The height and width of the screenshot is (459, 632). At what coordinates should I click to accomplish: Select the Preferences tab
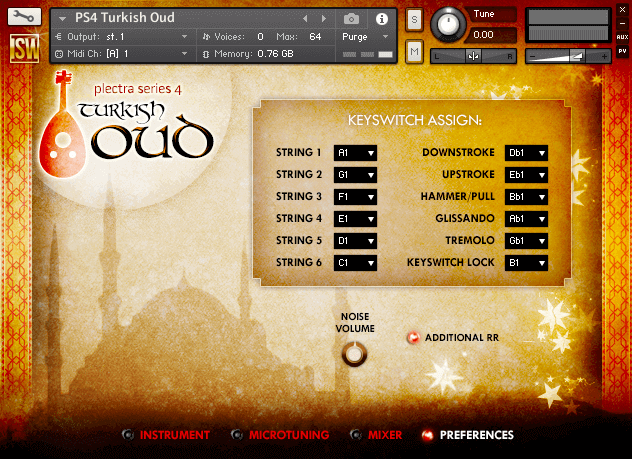(x=468, y=435)
